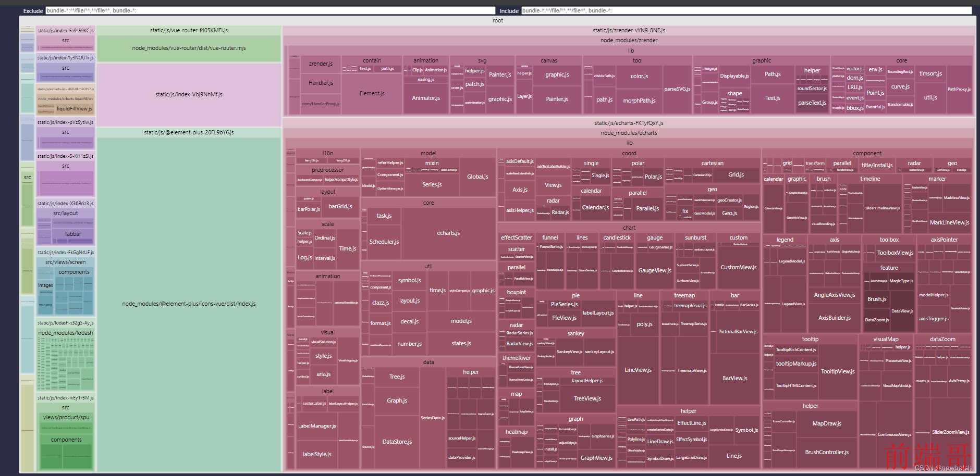Select the node_modules/zrender header
Image resolution: width=980 pixels, height=476 pixels.
[x=629, y=41]
